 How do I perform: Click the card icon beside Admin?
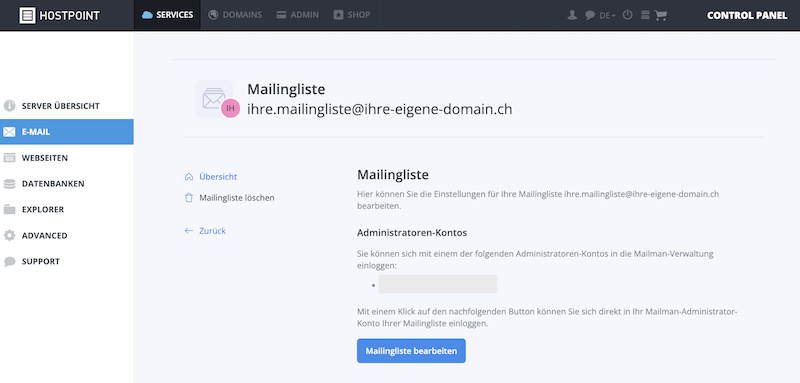coord(281,15)
